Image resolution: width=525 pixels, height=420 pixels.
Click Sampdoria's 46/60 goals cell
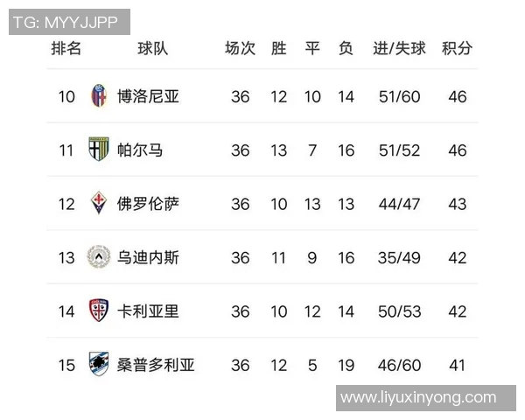pyautogui.click(x=399, y=364)
